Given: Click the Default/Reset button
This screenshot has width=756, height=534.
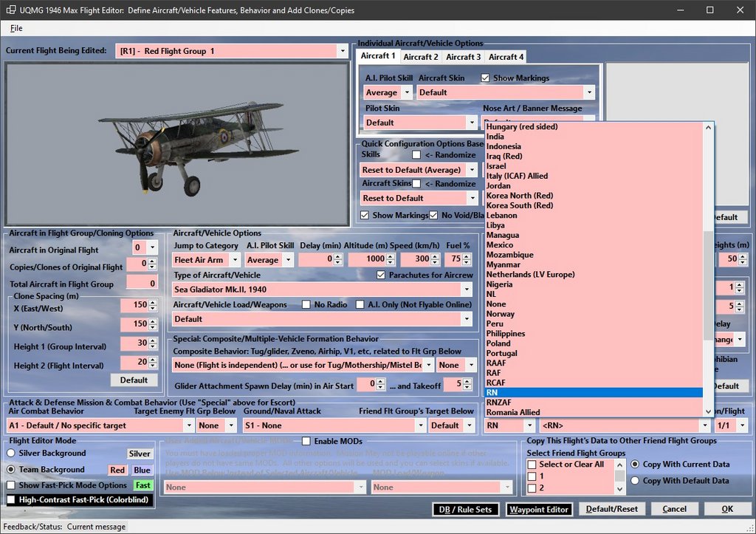Looking at the screenshot, I should tap(611, 509).
